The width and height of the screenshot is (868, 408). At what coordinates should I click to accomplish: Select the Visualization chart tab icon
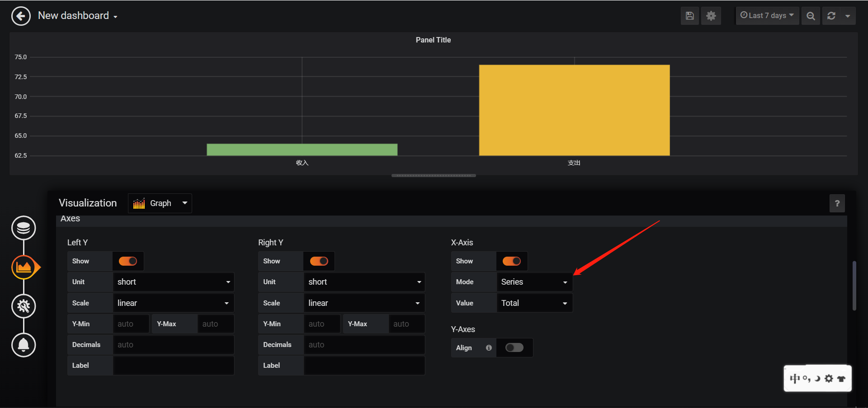pyautogui.click(x=24, y=267)
